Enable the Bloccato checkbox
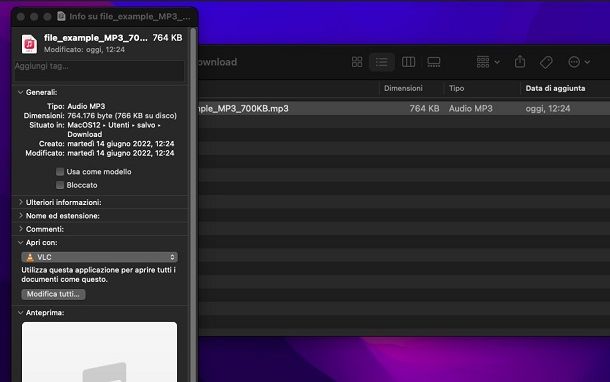The width and height of the screenshot is (610, 382). [60, 185]
